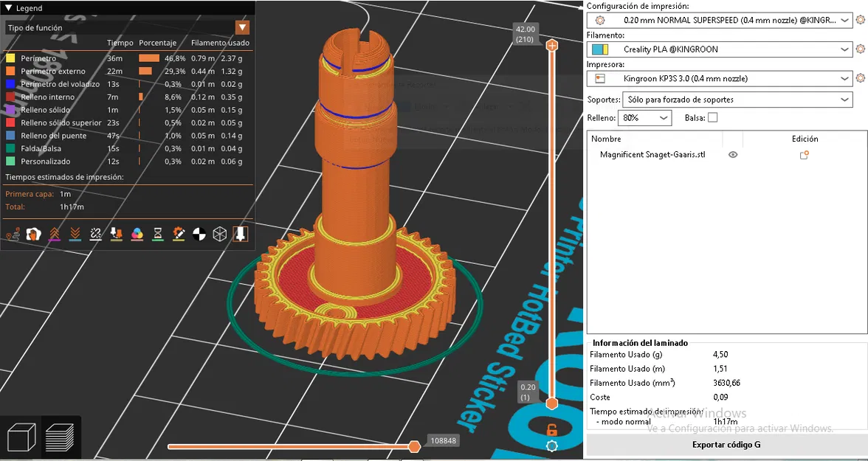Screen dimensions: 868x461
Task: Click bottom layer slider thumb at 0.20
Action: 551,403
